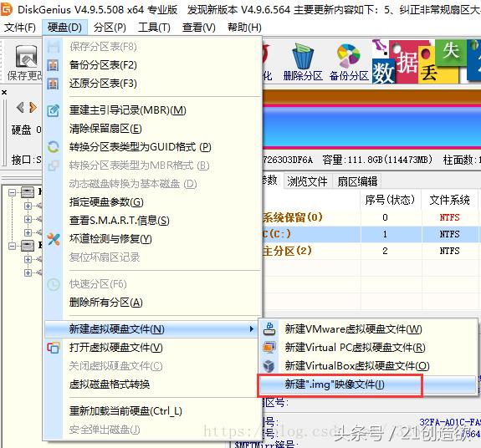The height and width of the screenshot is (448, 481).
Task: Select 新建".img"映像文件(I)
Action: pyautogui.click(x=368, y=384)
